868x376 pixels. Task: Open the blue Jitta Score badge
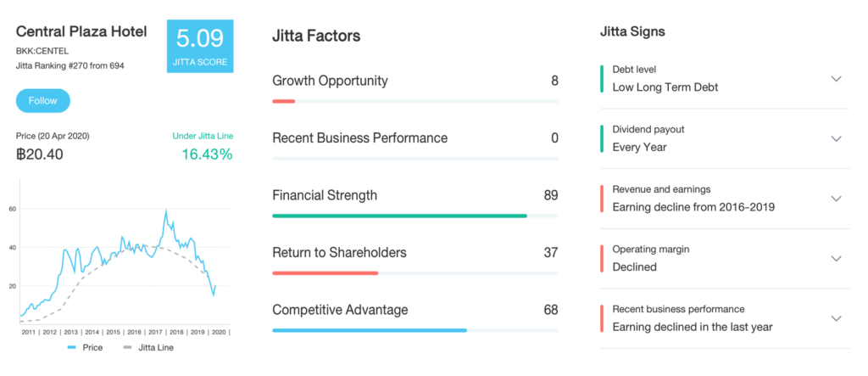200,47
